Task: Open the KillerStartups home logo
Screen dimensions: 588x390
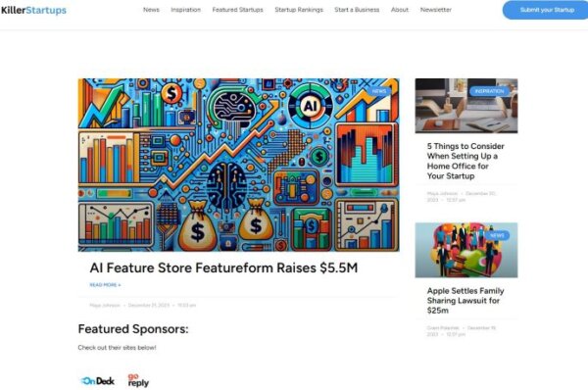Action: 33,10
